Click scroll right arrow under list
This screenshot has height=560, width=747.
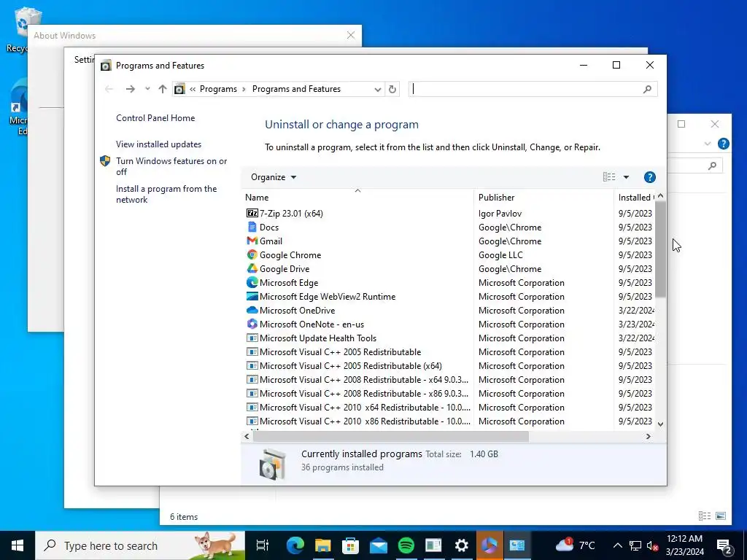click(x=648, y=436)
